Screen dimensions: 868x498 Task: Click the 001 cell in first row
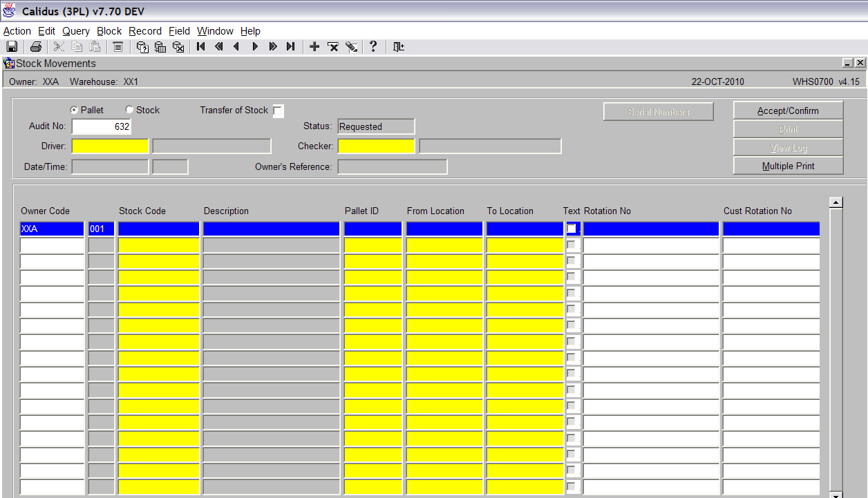point(102,229)
